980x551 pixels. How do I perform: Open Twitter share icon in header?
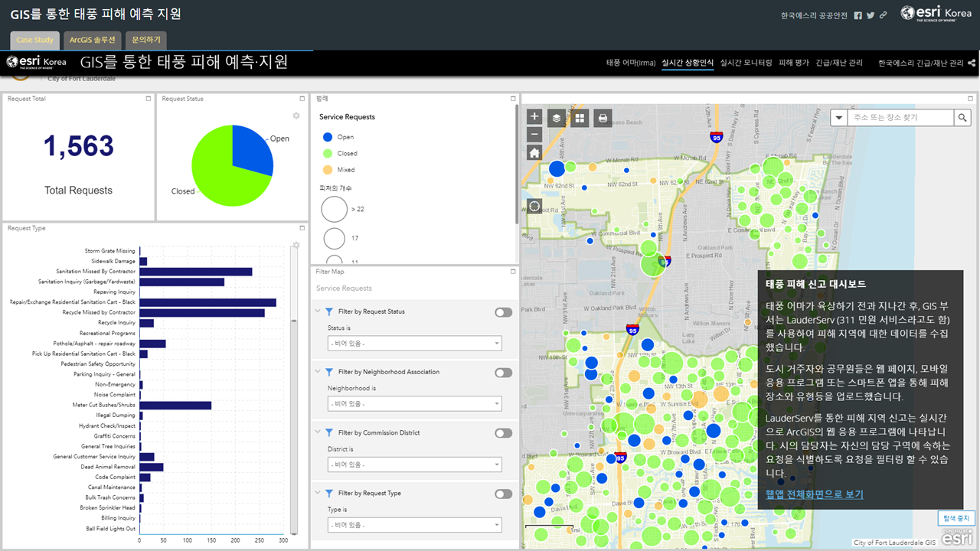(871, 15)
